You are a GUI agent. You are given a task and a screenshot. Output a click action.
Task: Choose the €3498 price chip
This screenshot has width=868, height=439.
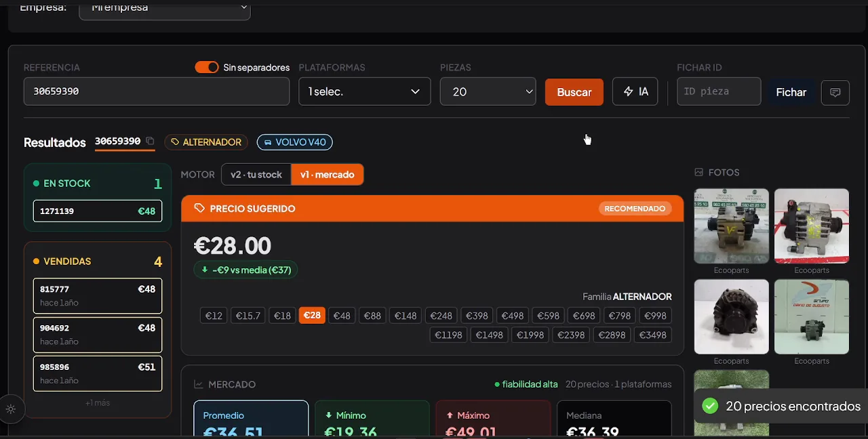click(652, 335)
